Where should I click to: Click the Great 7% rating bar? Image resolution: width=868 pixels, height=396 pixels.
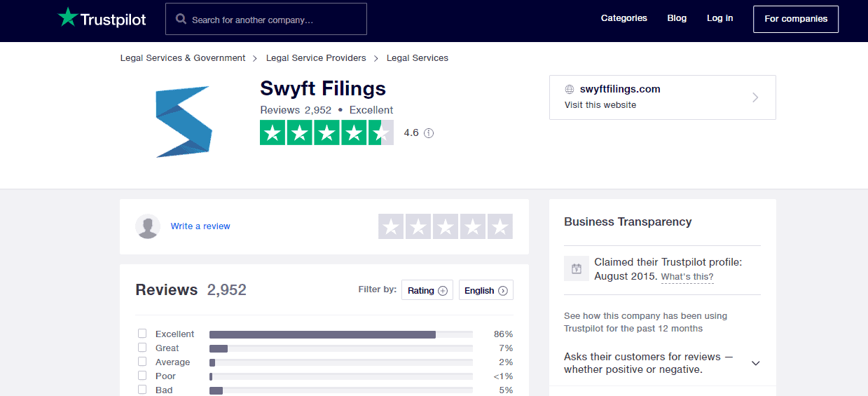click(341, 348)
